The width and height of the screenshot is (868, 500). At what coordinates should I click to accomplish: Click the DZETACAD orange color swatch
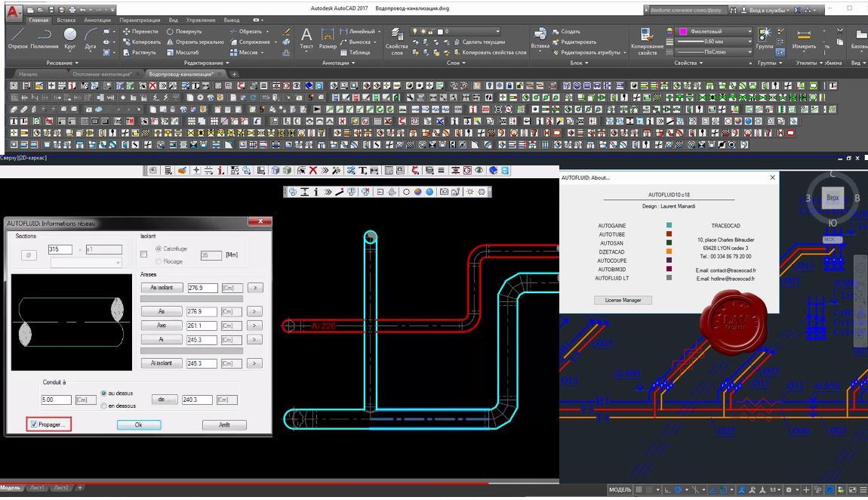point(669,252)
